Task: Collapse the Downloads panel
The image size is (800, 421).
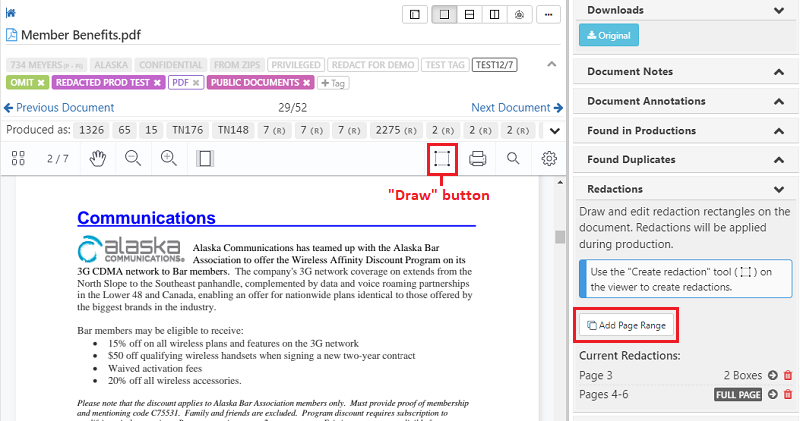Action: [779, 10]
